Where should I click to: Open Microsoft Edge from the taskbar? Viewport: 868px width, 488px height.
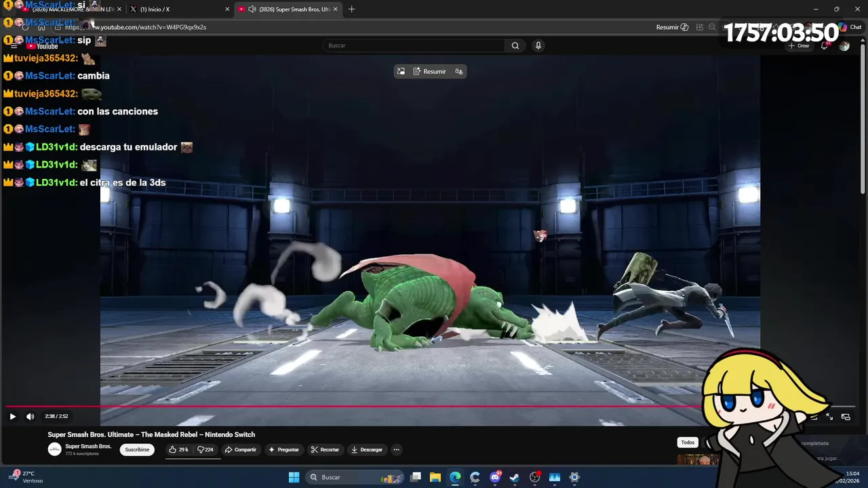(x=455, y=477)
